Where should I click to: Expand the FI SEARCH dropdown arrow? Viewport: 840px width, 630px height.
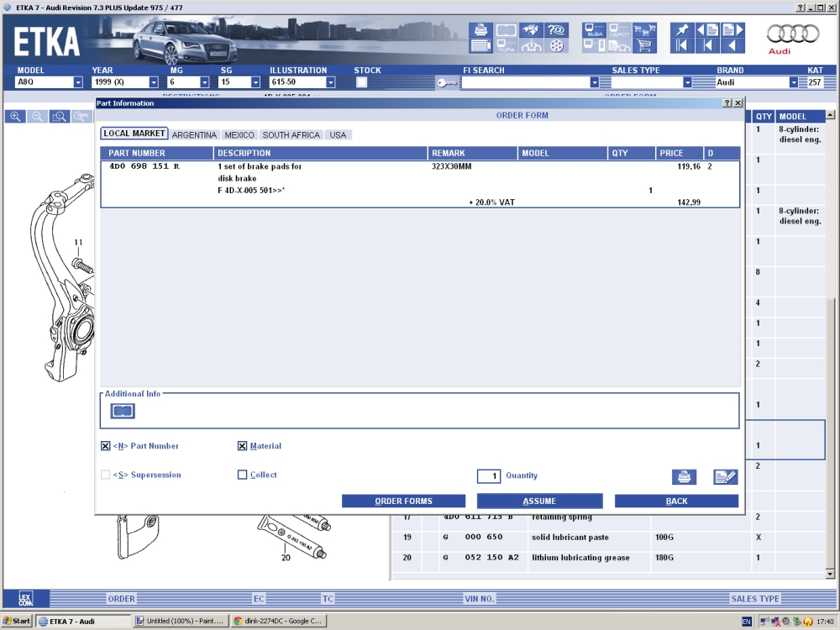pos(594,82)
